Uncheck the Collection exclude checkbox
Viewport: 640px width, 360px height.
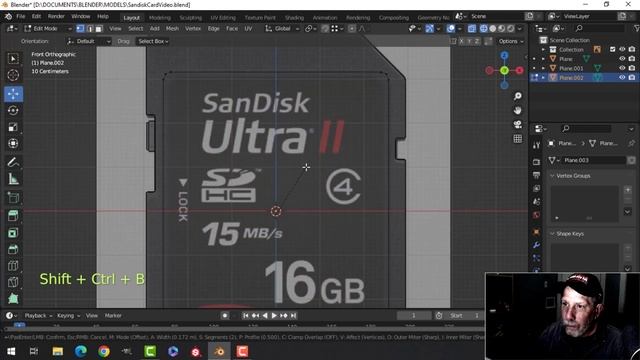click(x=612, y=49)
